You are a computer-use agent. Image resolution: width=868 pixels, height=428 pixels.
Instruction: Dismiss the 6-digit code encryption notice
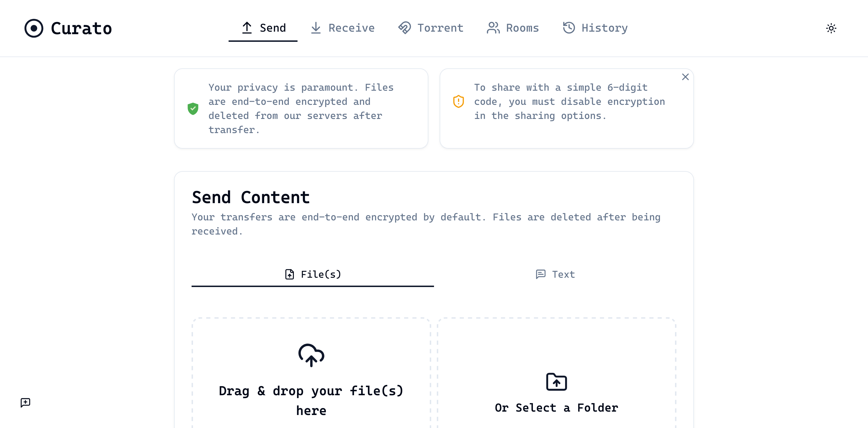click(685, 77)
